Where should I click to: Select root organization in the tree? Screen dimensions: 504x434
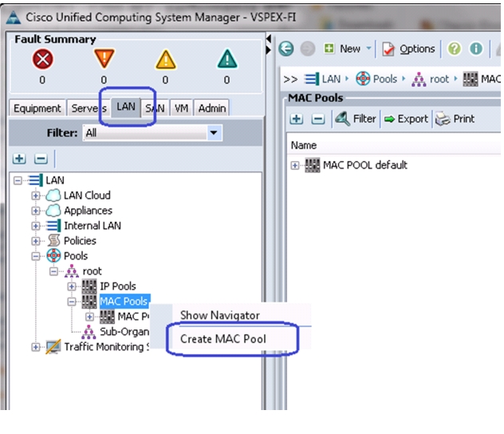coord(92,271)
